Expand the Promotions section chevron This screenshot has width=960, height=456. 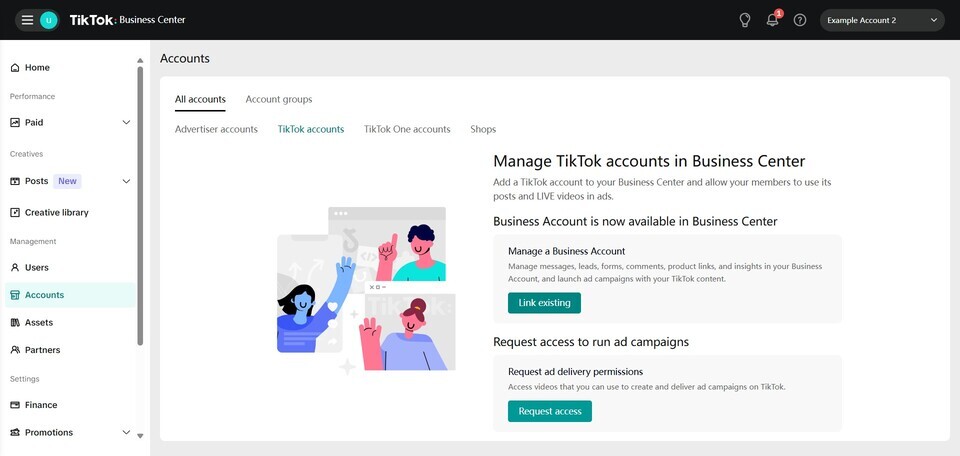[x=126, y=433]
